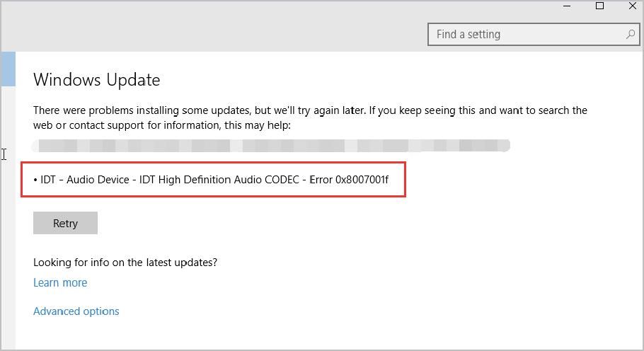Close the Settings window
644x351 pixels.
point(632,6)
